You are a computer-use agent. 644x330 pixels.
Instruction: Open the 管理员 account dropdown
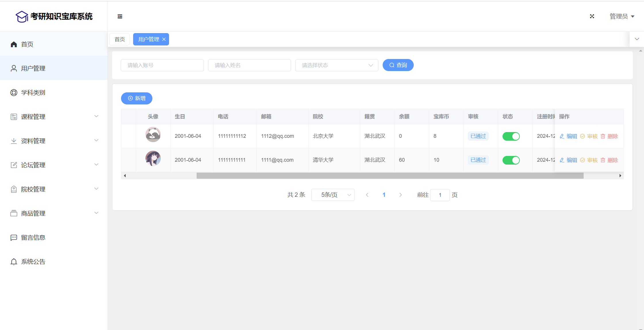pyautogui.click(x=622, y=16)
